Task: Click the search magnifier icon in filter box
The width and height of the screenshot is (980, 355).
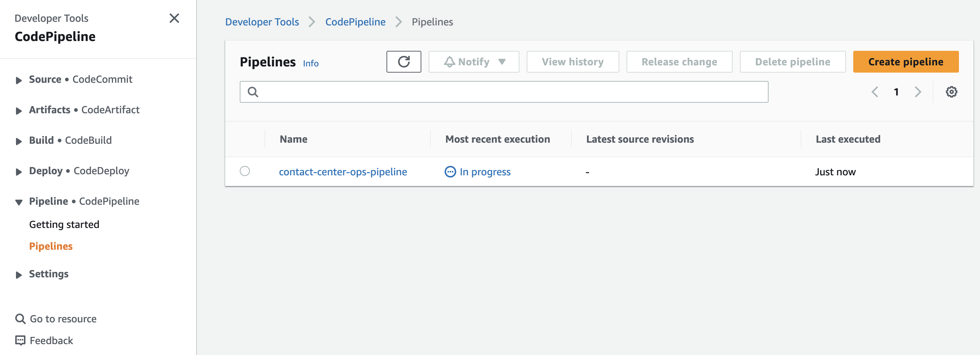Action: (x=253, y=92)
